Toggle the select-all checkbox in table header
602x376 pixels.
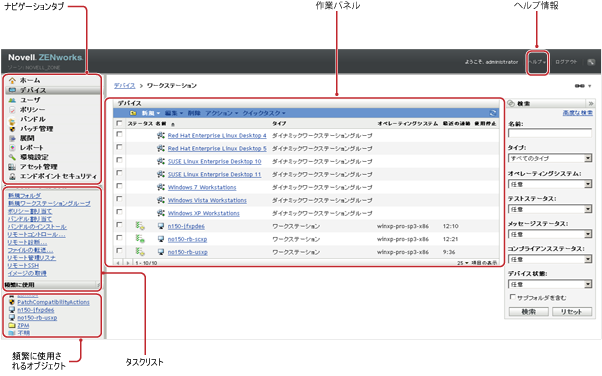point(119,123)
